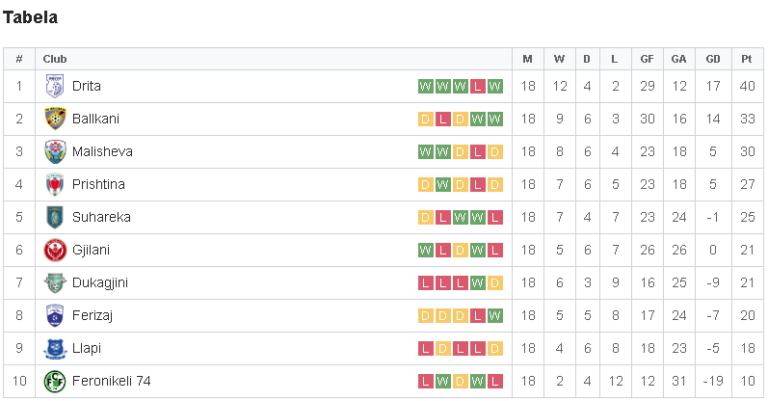The height and width of the screenshot is (401, 768).
Task: Click the GF column header
Action: [x=647, y=59]
